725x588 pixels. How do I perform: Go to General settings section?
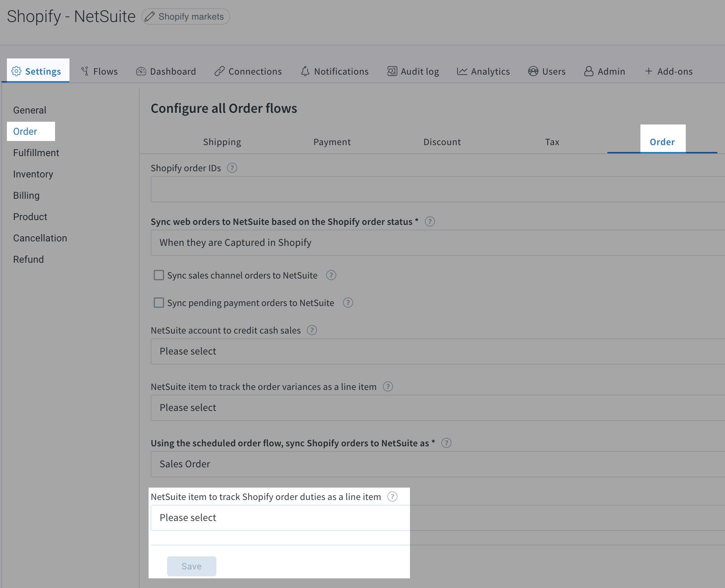point(30,110)
